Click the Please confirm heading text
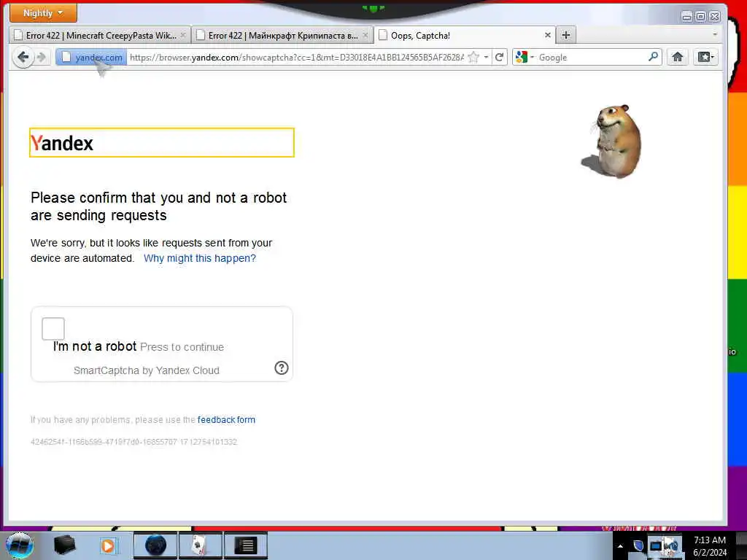This screenshot has height=560, width=747. (158, 206)
